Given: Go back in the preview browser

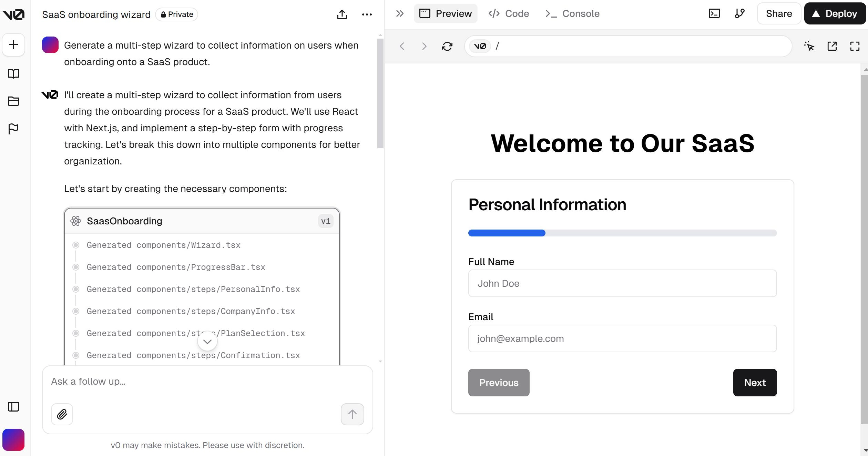Looking at the screenshot, I should tap(402, 46).
